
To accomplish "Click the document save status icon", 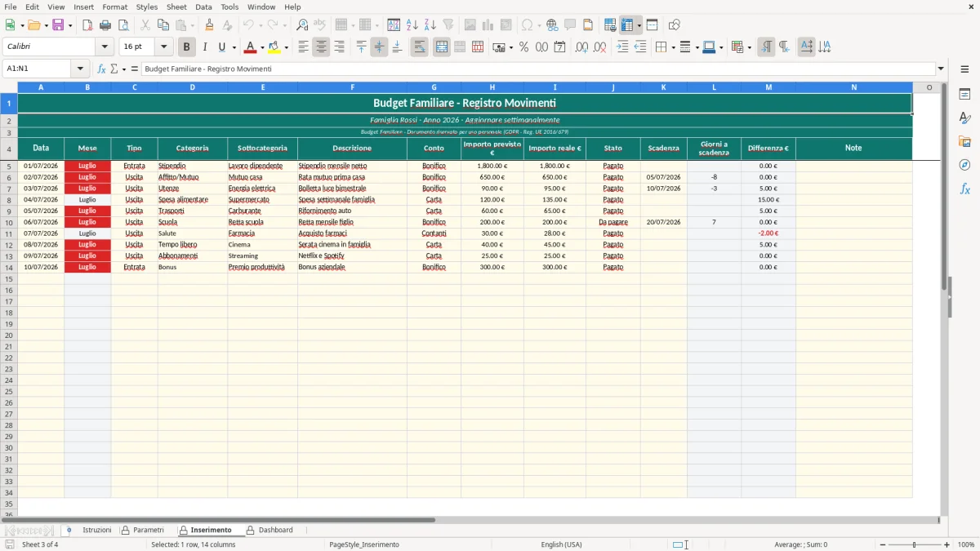I will pos(10,544).
